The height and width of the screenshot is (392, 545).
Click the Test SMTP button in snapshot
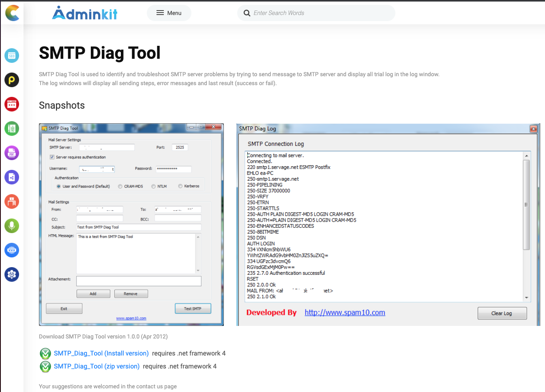tap(193, 308)
